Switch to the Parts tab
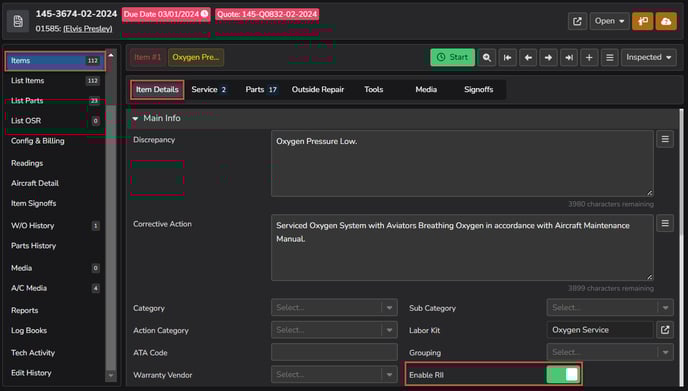Image resolution: width=688 pixels, height=391 pixels. (x=261, y=90)
